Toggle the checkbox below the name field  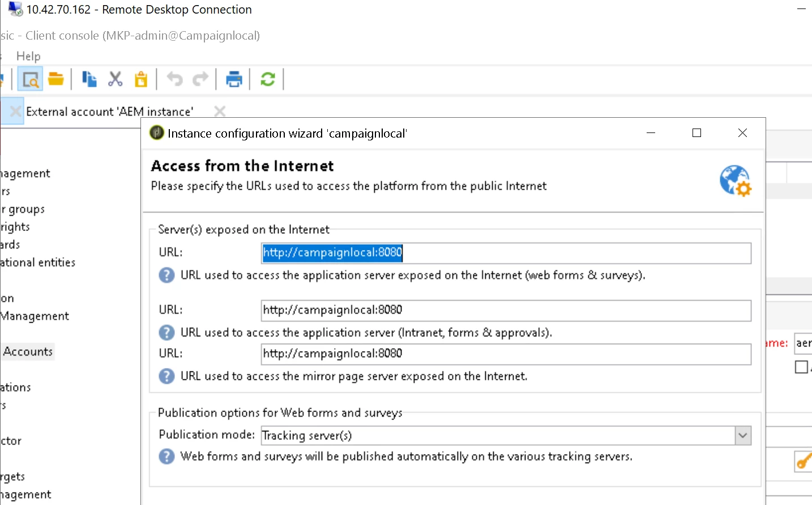(801, 367)
